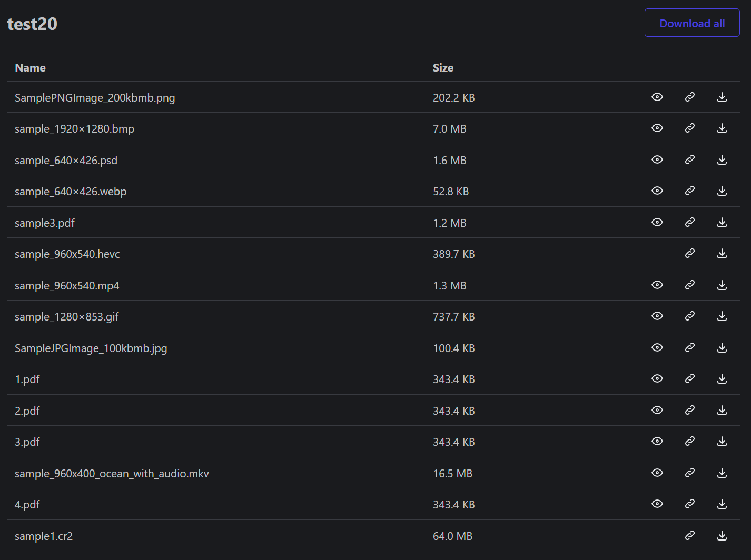The image size is (751, 560).
Task: Preview sample_640×426.psd with eye icon
Action: (657, 159)
